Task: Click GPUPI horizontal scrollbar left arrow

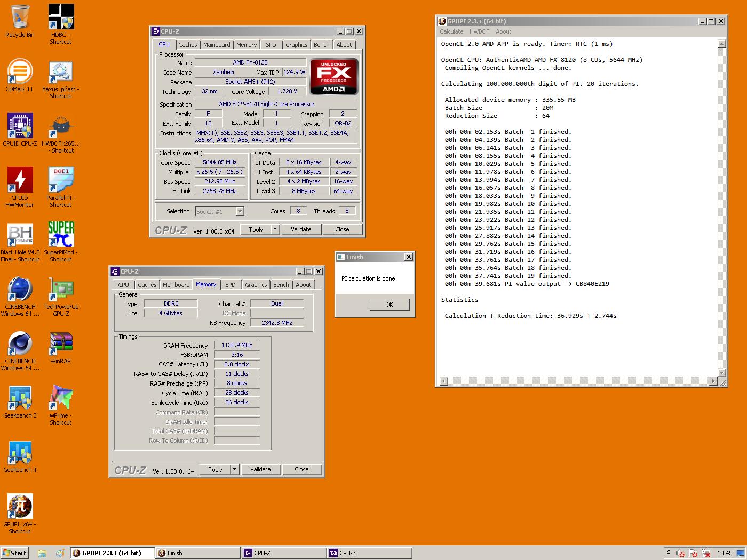Action: pyautogui.click(x=443, y=381)
